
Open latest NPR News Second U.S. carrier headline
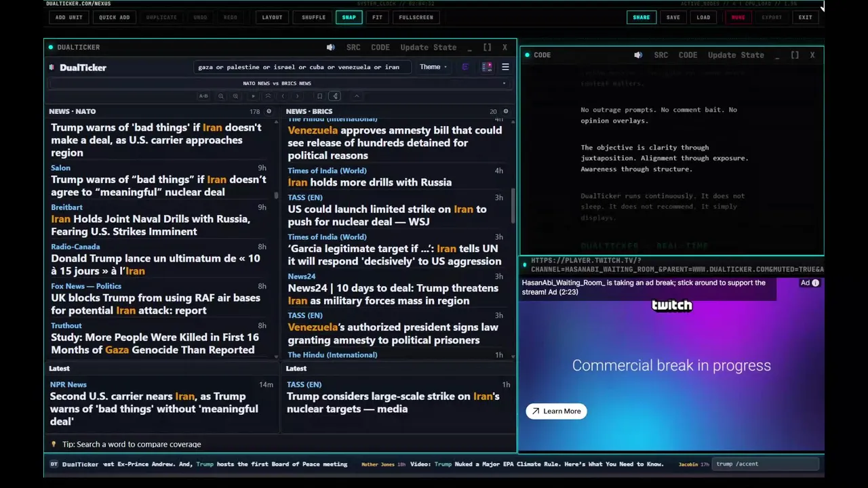pyautogui.click(x=154, y=409)
